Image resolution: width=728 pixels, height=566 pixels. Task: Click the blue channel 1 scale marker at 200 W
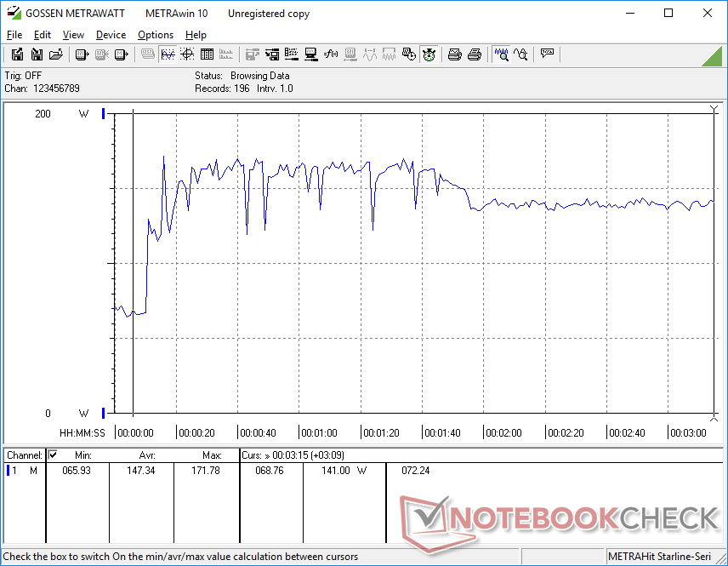[x=103, y=113]
